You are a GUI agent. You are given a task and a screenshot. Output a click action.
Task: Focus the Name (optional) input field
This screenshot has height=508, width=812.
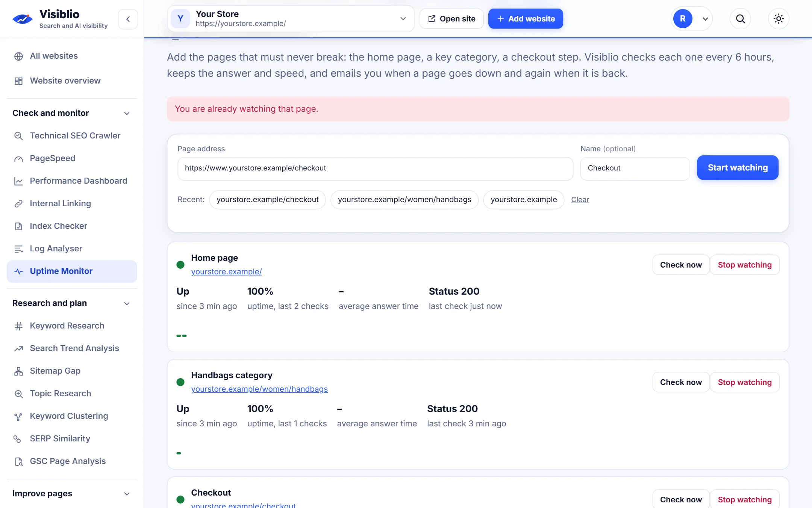[635, 169]
